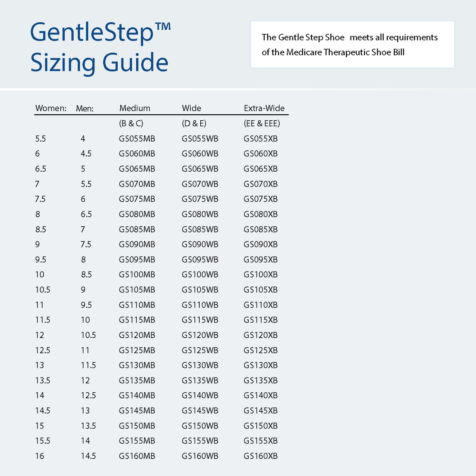The width and height of the screenshot is (476, 476).
Task: Select the (B & C) width label
Action: (x=131, y=124)
